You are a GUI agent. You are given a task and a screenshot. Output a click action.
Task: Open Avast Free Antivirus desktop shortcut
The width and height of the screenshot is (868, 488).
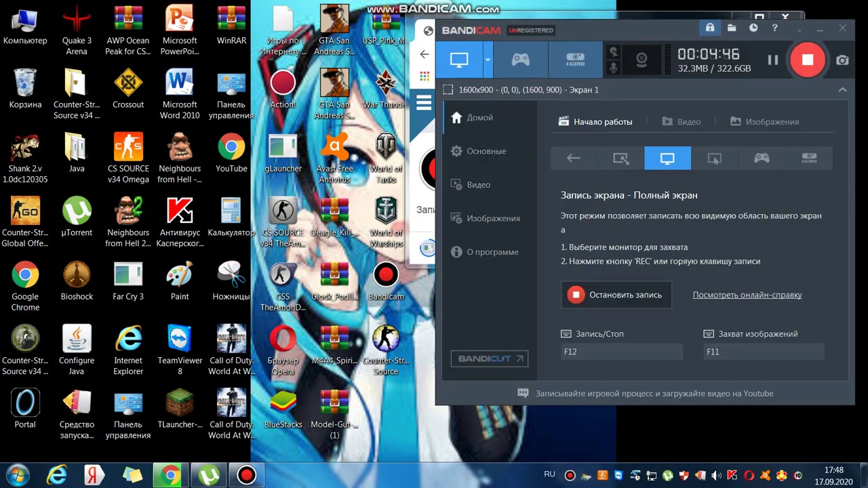coord(334,157)
